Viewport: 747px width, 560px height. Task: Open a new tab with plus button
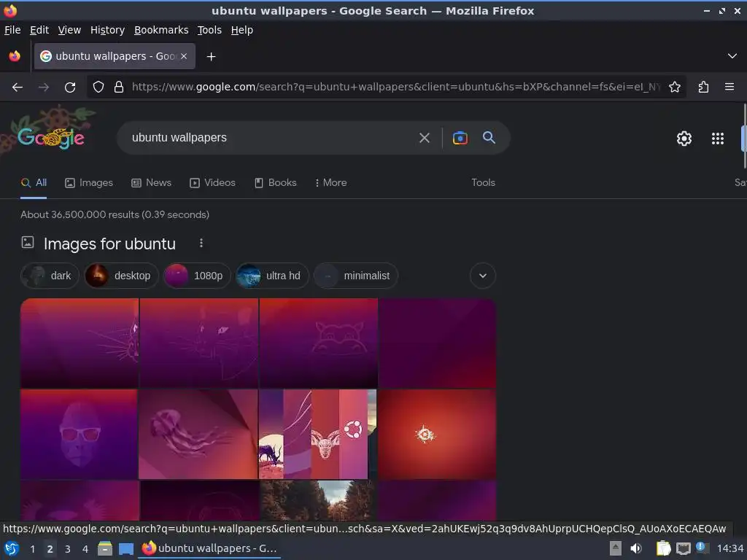(x=211, y=57)
